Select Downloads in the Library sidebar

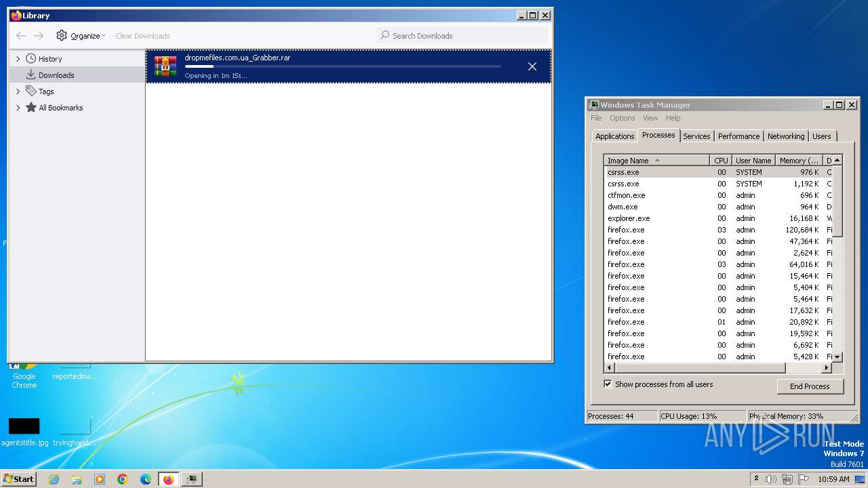77,75
